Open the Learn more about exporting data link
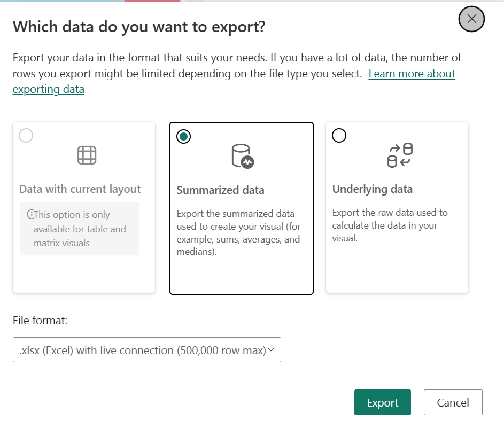Viewport: 504px width, 429px height. coord(412,74)
